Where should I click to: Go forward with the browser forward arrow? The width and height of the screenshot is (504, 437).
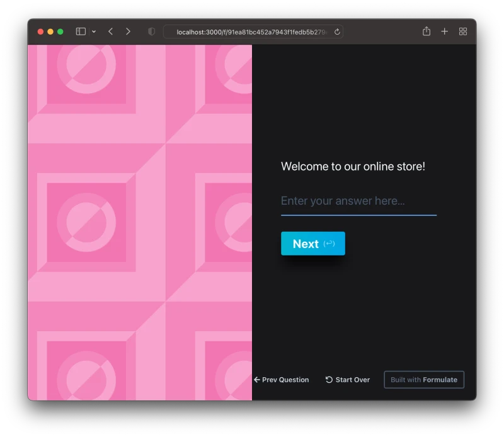click(128, 31)
